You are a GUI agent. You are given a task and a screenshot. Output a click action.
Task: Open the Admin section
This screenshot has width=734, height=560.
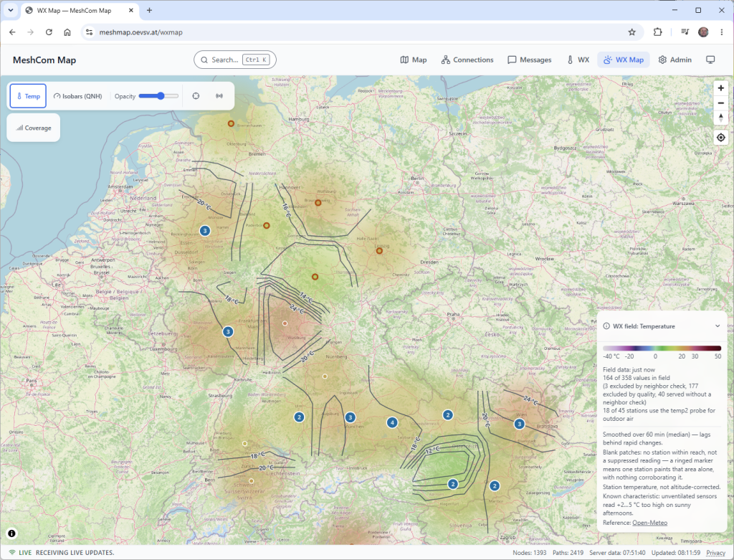tap(675, 60)
